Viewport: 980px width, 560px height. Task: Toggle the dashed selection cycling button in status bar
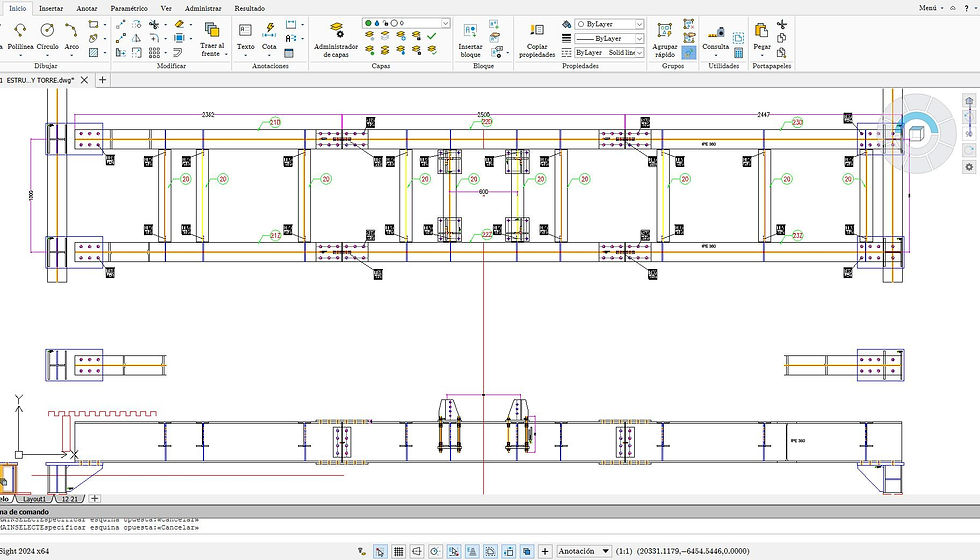(490, 551)
